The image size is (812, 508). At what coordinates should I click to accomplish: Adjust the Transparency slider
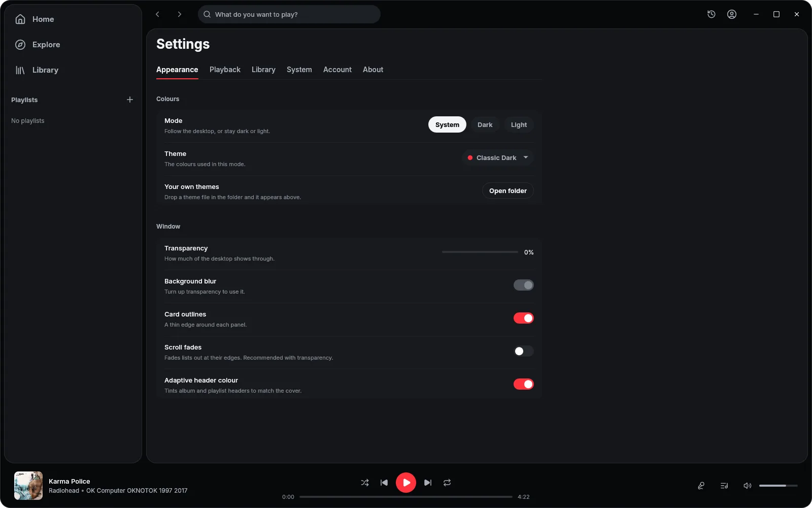[480, 252]
